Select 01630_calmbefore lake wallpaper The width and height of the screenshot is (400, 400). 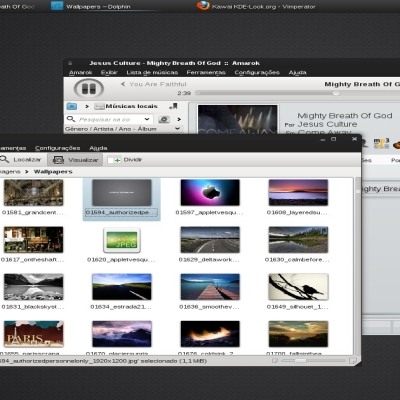pyautogui.click(x=298, y=240)
